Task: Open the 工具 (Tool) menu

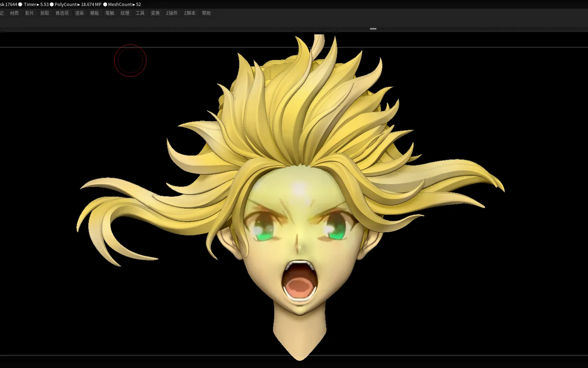Action: pyautogui.click(x=140, y=13)
